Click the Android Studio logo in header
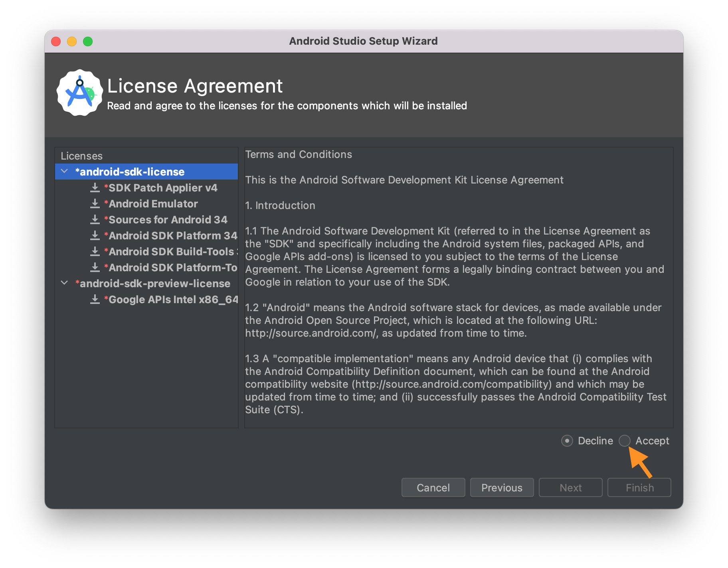The height and width of the screenshot is (568, 728). coord(80,93)
